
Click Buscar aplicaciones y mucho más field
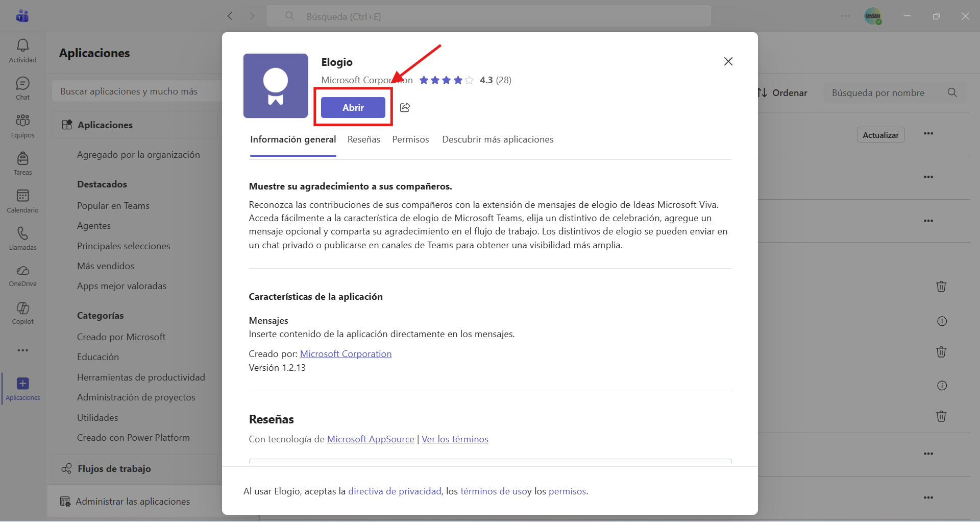(x=137, y=91)
